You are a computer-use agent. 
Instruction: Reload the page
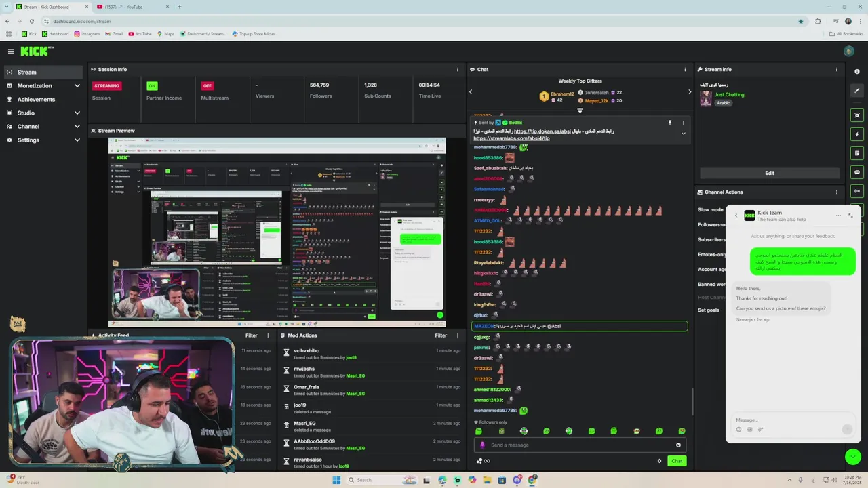tap(31, 21)
